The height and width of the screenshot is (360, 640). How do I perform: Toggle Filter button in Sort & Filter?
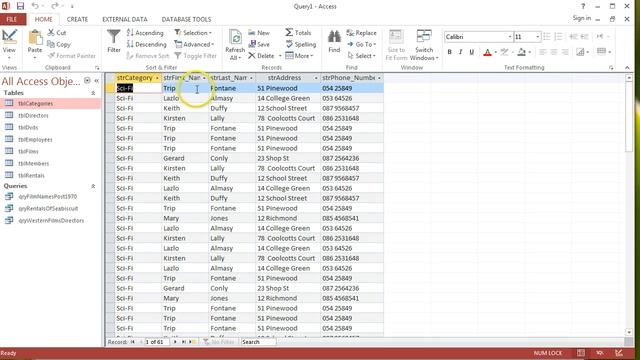195,56
